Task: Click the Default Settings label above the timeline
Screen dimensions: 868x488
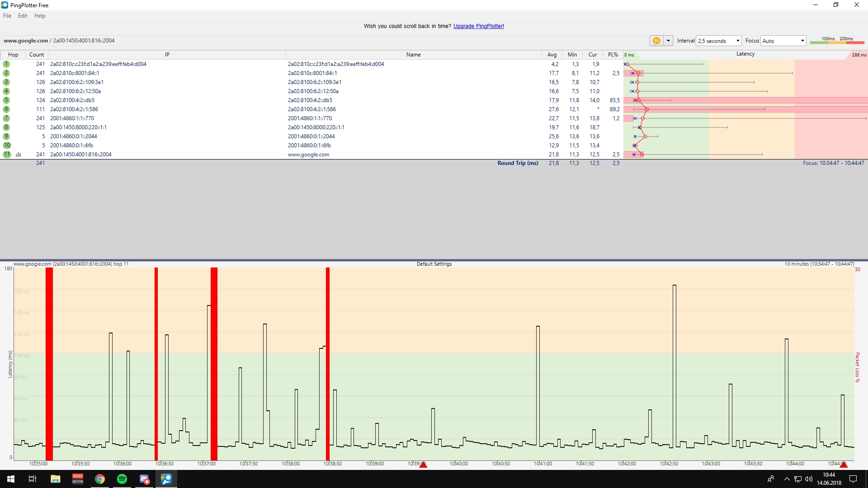Action: 434,264
